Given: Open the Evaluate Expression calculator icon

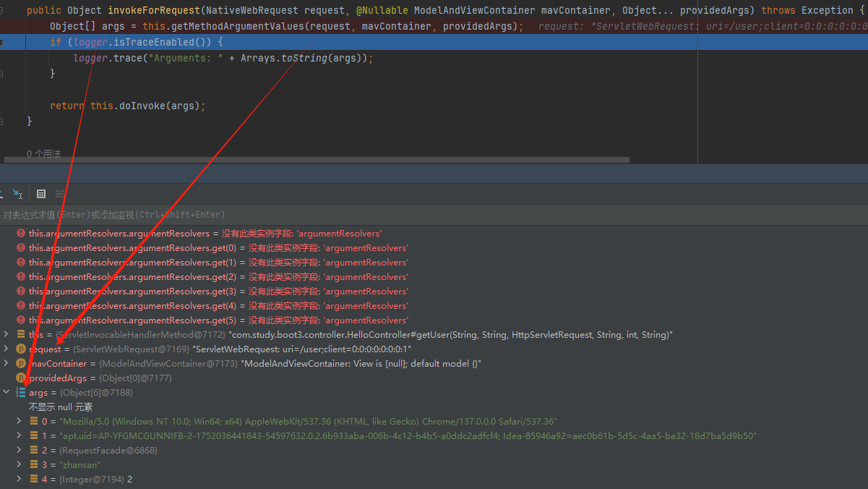Looking at the screenshot, I should 41,194.
